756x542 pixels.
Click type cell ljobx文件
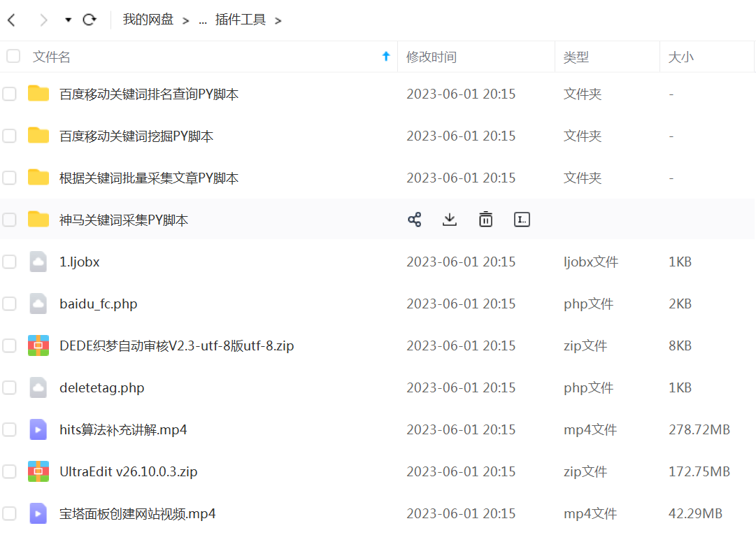(x=591, y=262)
